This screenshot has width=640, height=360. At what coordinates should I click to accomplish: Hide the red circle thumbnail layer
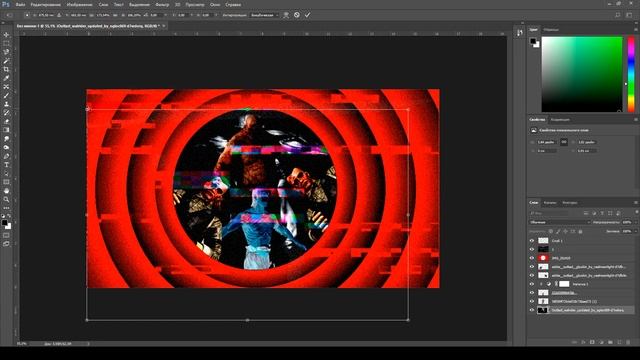tap(532, 258)
